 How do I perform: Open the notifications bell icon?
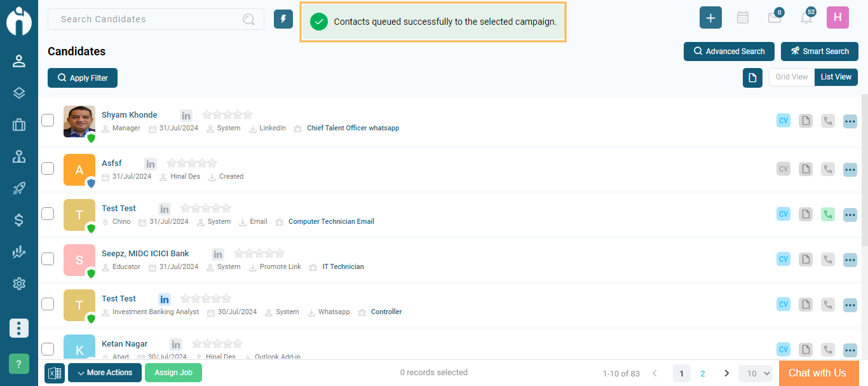[806, 18]
